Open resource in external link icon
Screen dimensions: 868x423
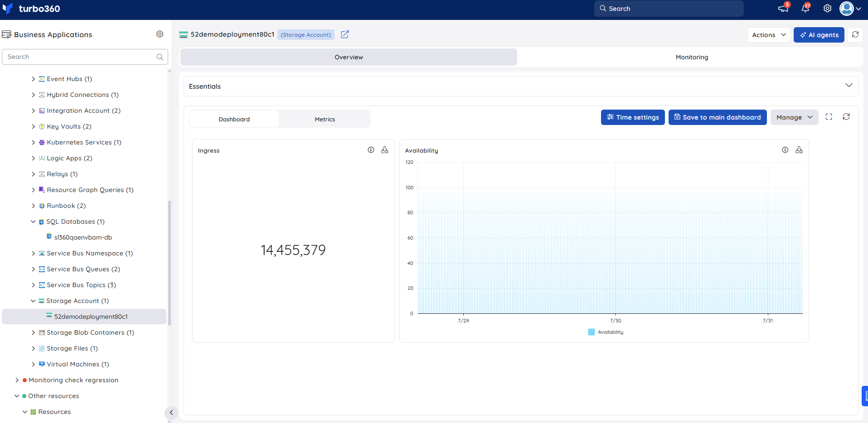coord(345,34)
